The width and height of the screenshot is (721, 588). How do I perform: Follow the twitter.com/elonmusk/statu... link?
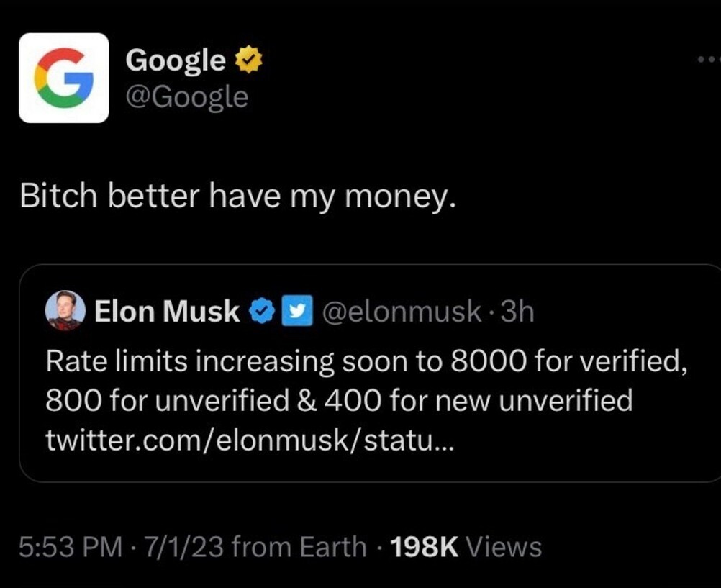(x=250, y=440)
